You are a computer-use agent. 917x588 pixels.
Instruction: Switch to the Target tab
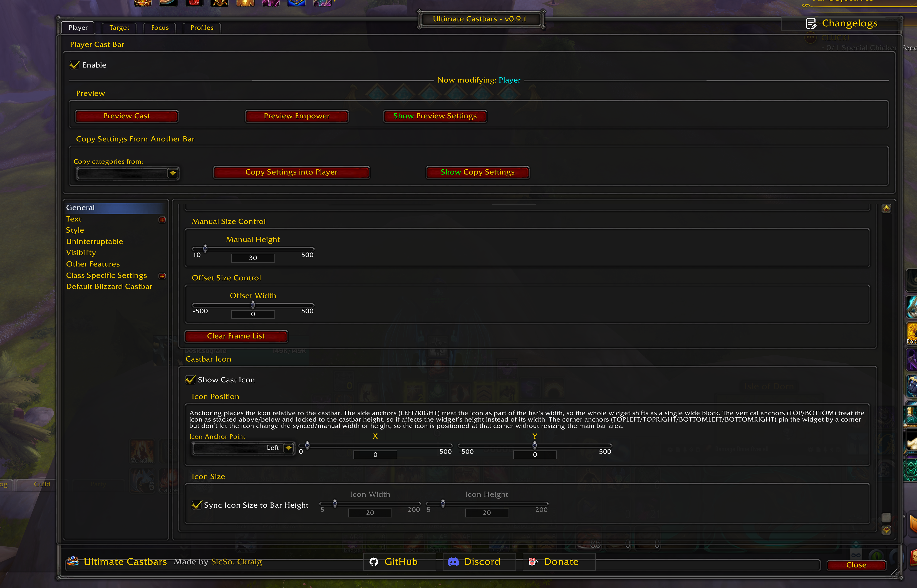[x=119, y=28]
